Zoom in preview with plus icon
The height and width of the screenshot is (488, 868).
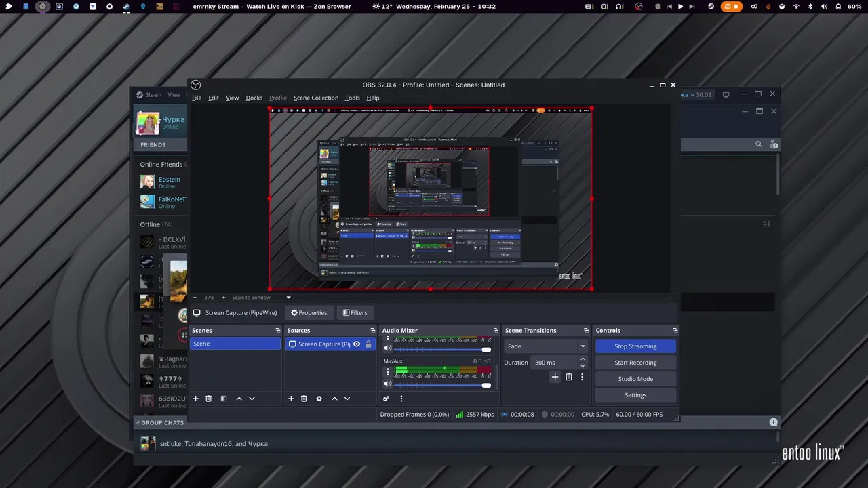point(223,297)
